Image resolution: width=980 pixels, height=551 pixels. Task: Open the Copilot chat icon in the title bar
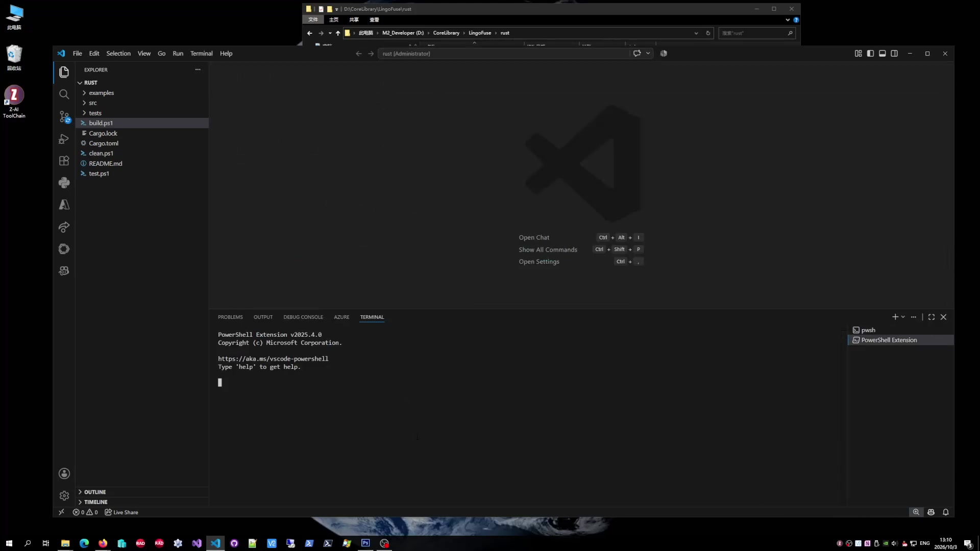[637, 53]
